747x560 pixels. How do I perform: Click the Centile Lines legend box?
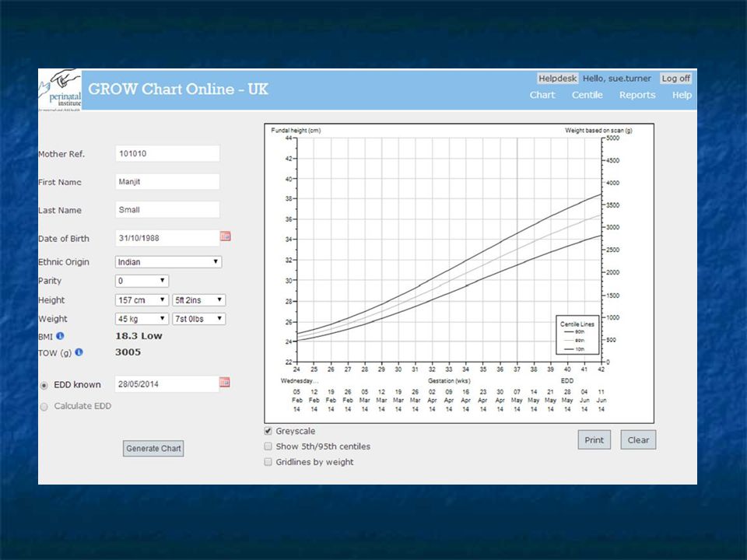(577, 334)
